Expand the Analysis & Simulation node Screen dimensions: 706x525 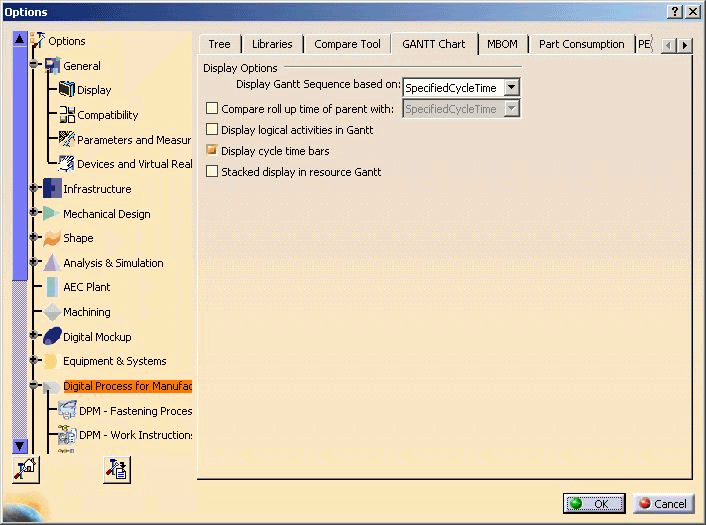pos(34,263)
